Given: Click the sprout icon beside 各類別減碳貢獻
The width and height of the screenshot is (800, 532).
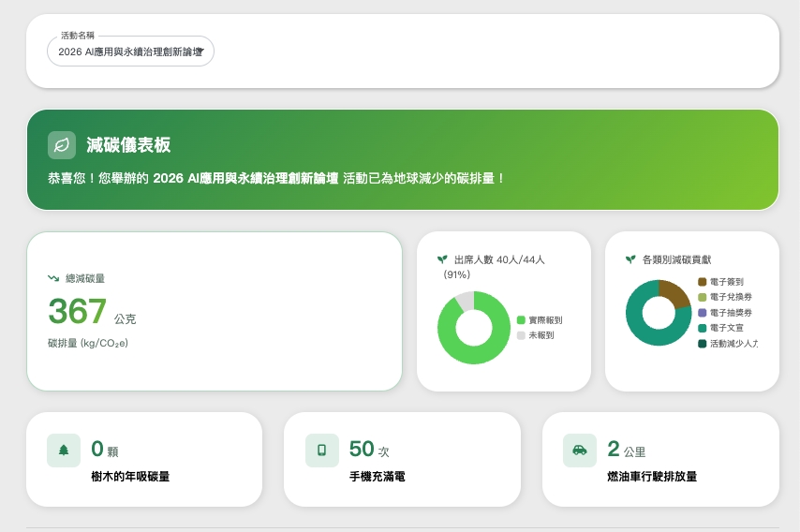Looking at the screenshot, I should (630, 259).
